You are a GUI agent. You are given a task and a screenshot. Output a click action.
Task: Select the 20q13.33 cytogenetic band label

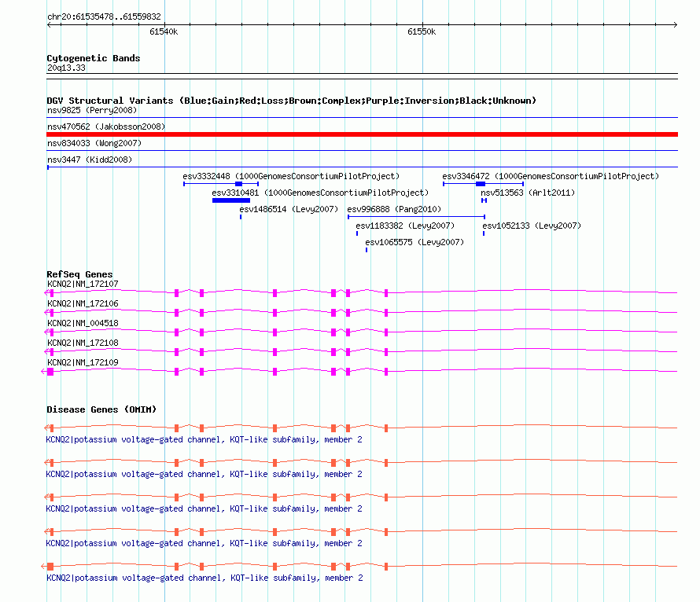(x=66, y=68)
